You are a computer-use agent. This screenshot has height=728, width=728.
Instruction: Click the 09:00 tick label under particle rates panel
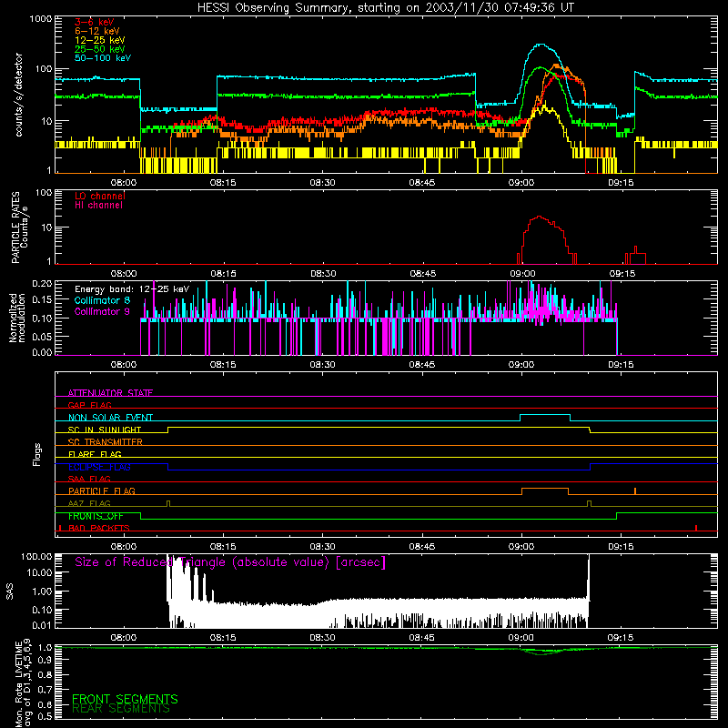(522, 274)
